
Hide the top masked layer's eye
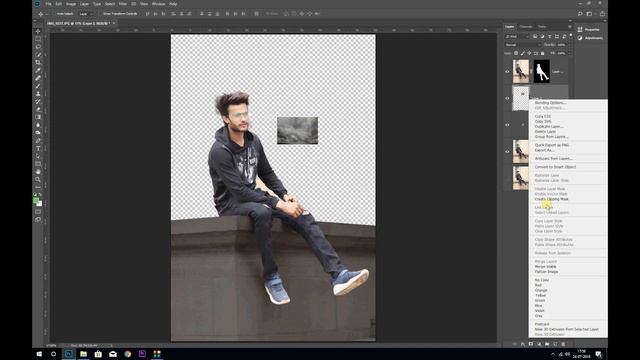pos(507,71)
